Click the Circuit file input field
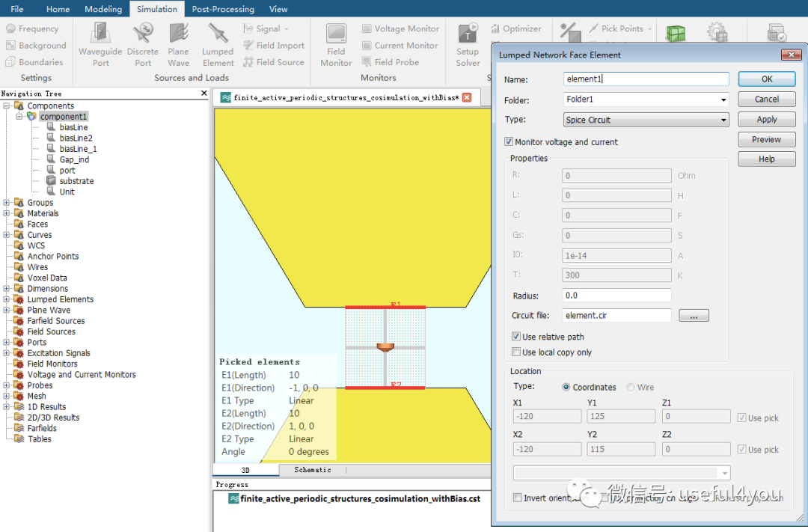The image size is (808, 532). [x=616, y=316]
